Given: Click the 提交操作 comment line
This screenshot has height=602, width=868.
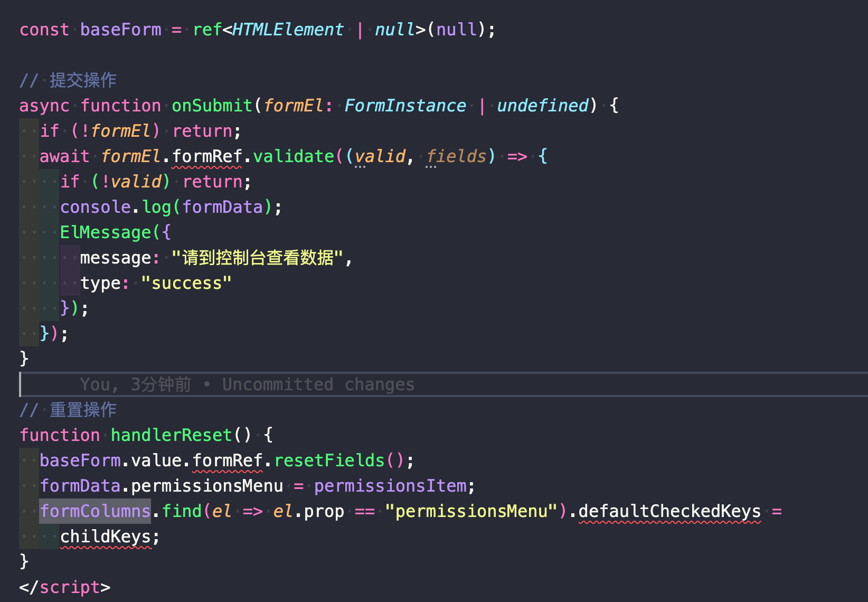Looking at the screenshot, I should pos(68,80).
